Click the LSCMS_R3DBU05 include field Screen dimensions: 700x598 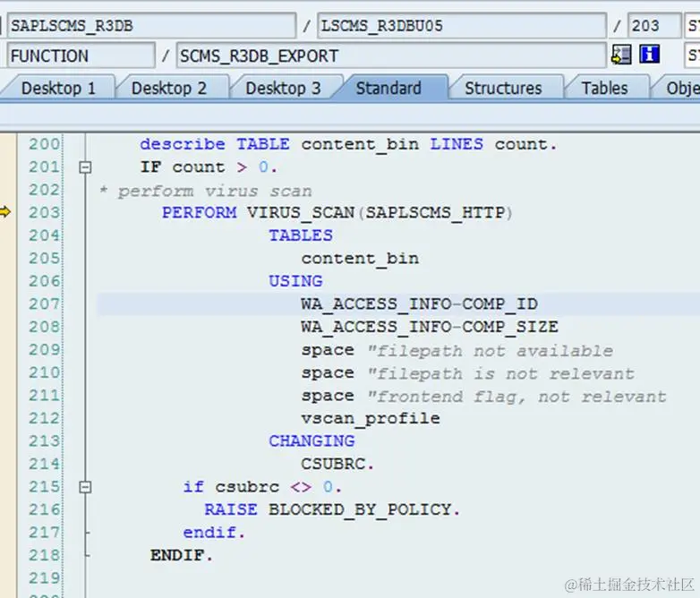pyautogui.click(x=462, y=25)
